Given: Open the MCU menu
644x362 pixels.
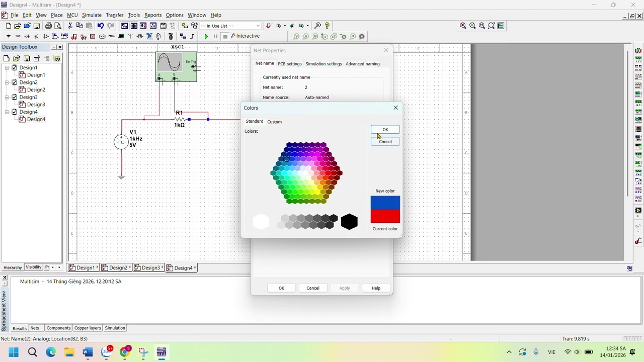Looking at the screenshot, I should click(72, 15).
